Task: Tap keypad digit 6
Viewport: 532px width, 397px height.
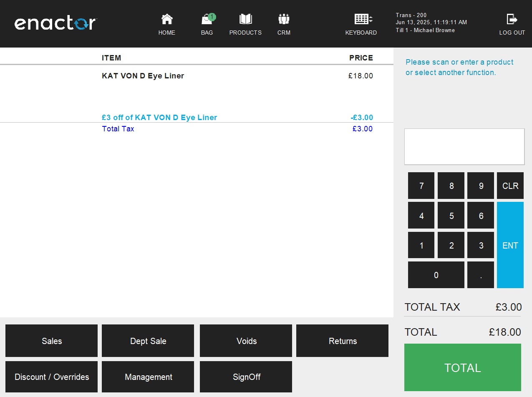Action: click(481, 216)
